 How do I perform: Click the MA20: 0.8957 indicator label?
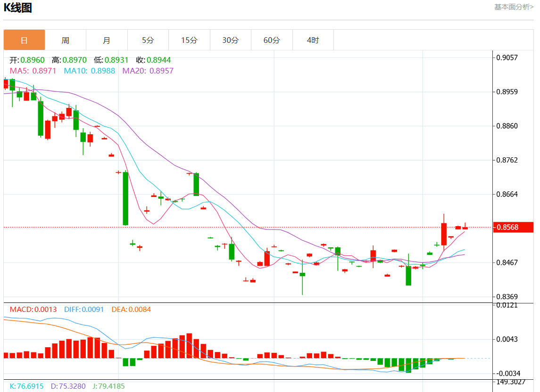click(x=148, y=71)
